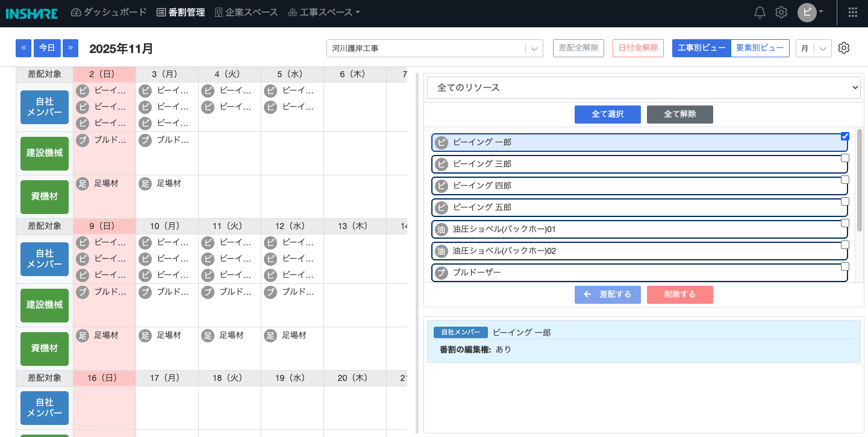Select 建設機械 row in week of 9（日）
This screenshot has height=437, width=868.
coord(45,306)
